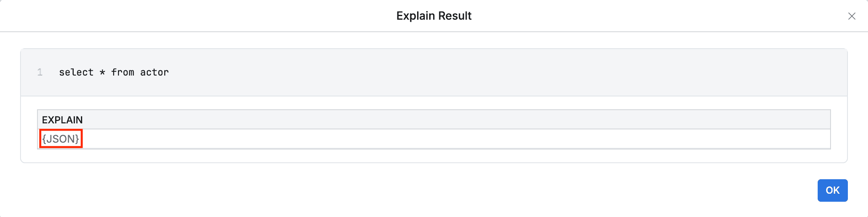This screenshot has width=868, height=217.
Task: Click the "actor" table name
Action: (154, 72)
